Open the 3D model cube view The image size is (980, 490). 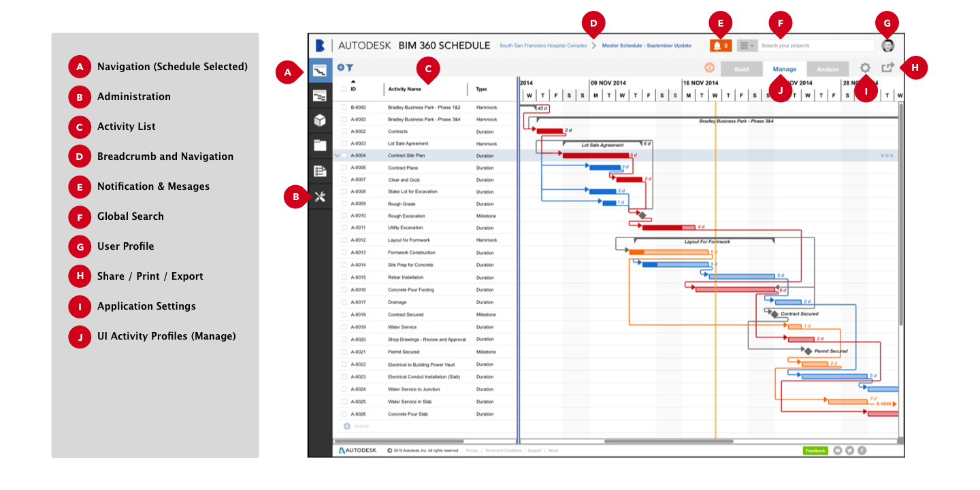tap(320, 120)
